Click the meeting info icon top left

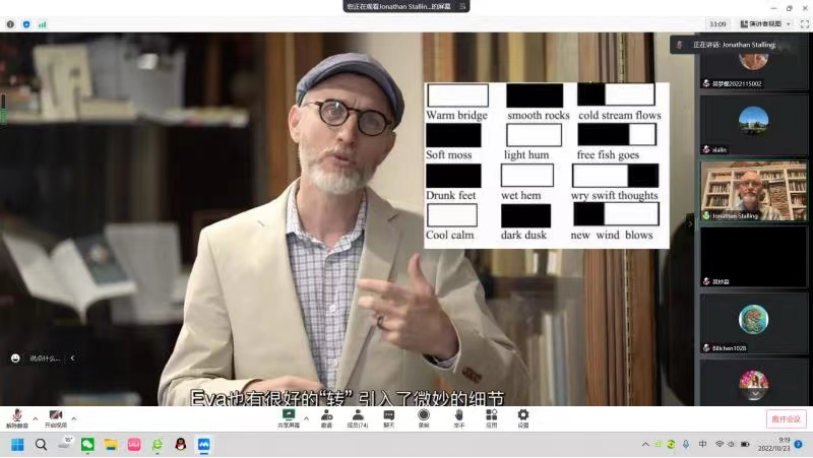click(11, 24)
